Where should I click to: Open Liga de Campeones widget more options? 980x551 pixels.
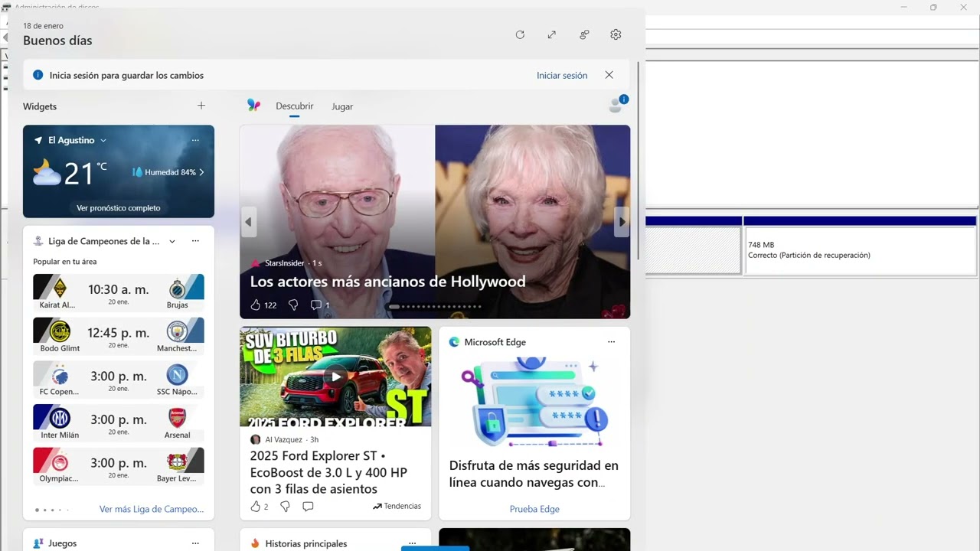(x=195, y=241)
